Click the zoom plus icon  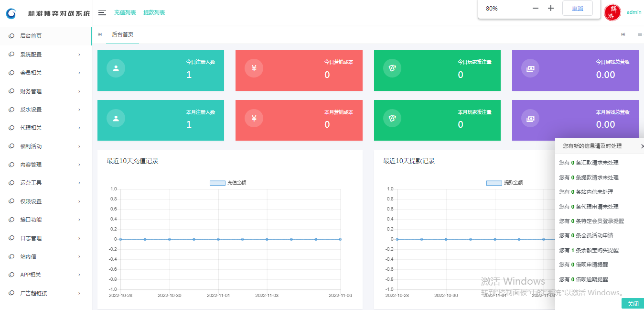550,8
